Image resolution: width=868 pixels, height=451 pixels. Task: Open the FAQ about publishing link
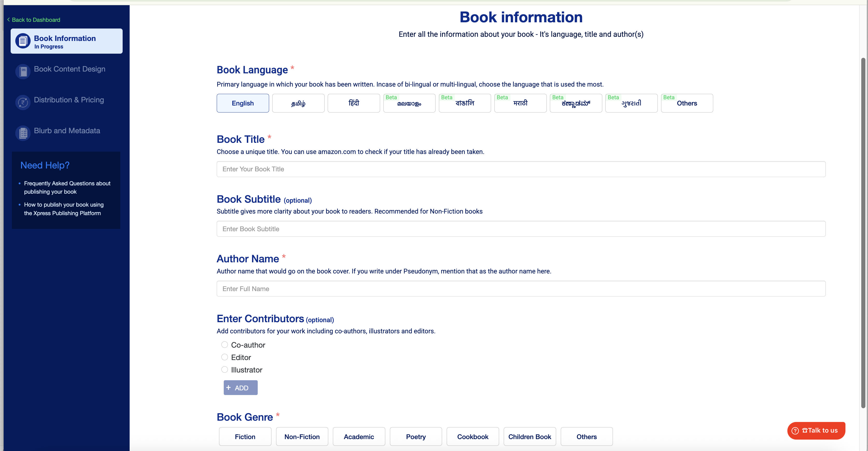(x=67, y=187)
